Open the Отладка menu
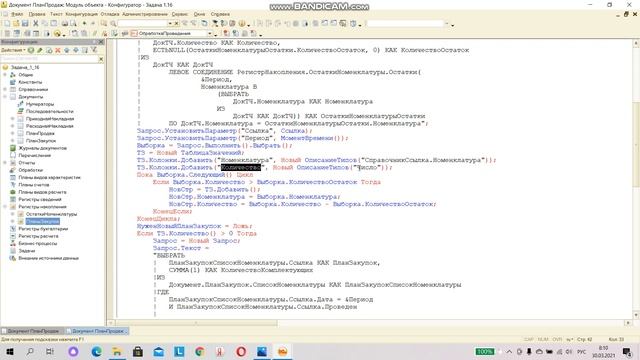 (x=110, y=14)
